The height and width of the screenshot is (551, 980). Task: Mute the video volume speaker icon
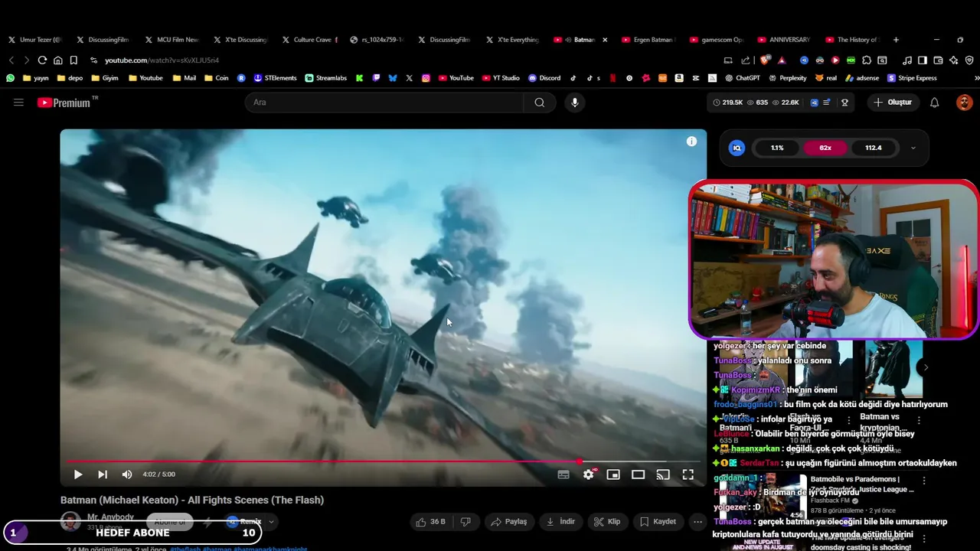coord(127,474)
